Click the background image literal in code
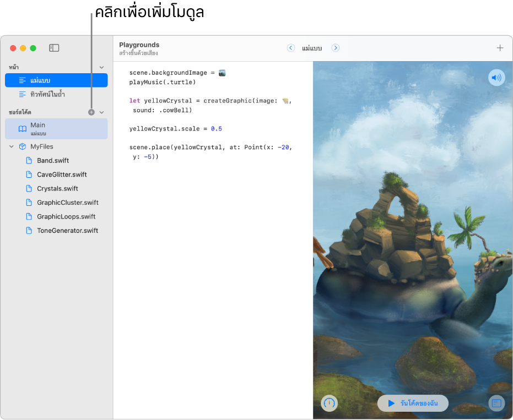Screen dimensions: 513x420 click(222, 73)
